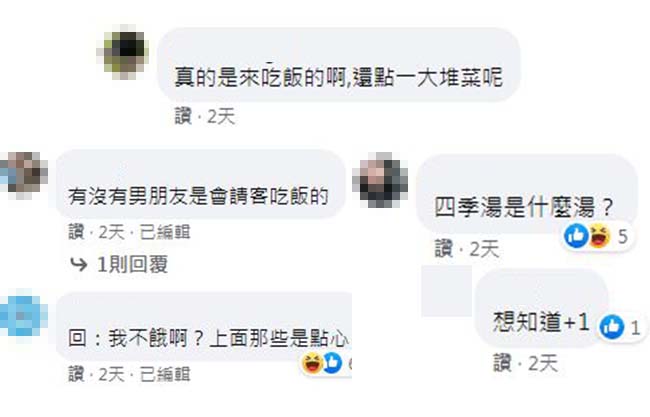Click the laughing reaction under 我不餓啊 comment

pos(313,364)
